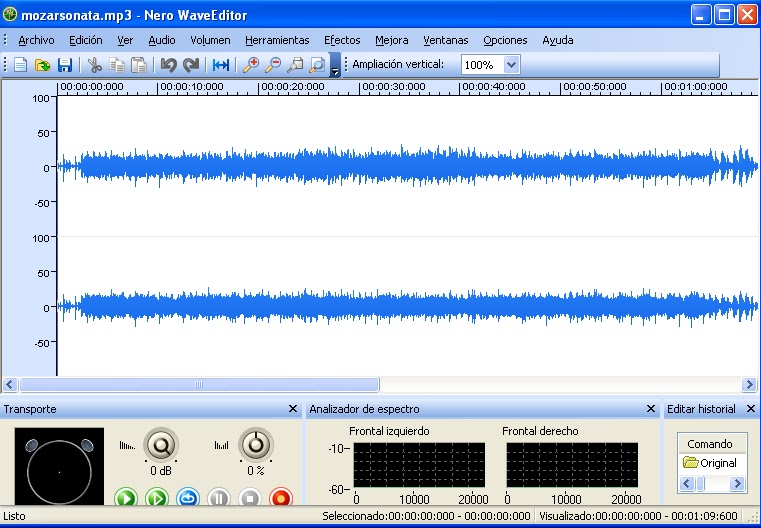
Task: Toggle loop playback with blue button
Action: pos(188,498)
